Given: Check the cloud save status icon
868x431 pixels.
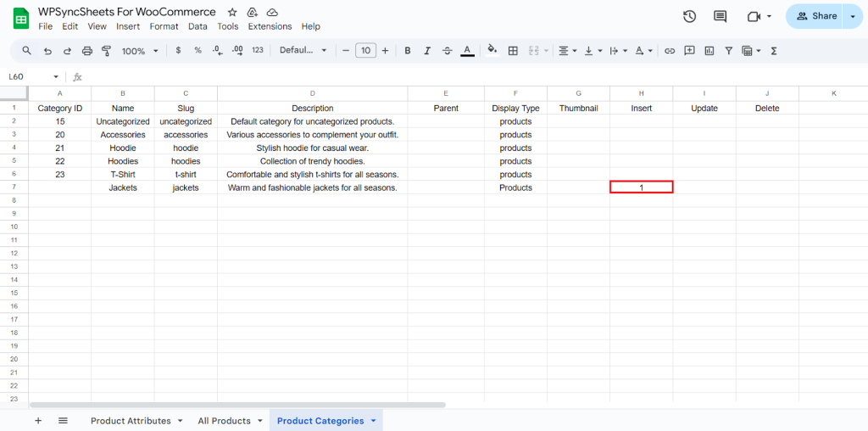Looking at the screenshot, I should [272, 12].
